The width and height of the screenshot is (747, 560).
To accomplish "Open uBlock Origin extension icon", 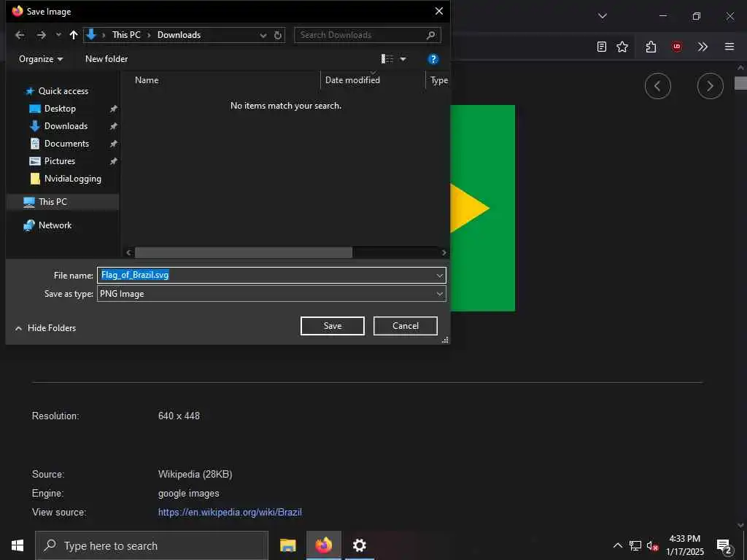I will (x=676, y=47).
